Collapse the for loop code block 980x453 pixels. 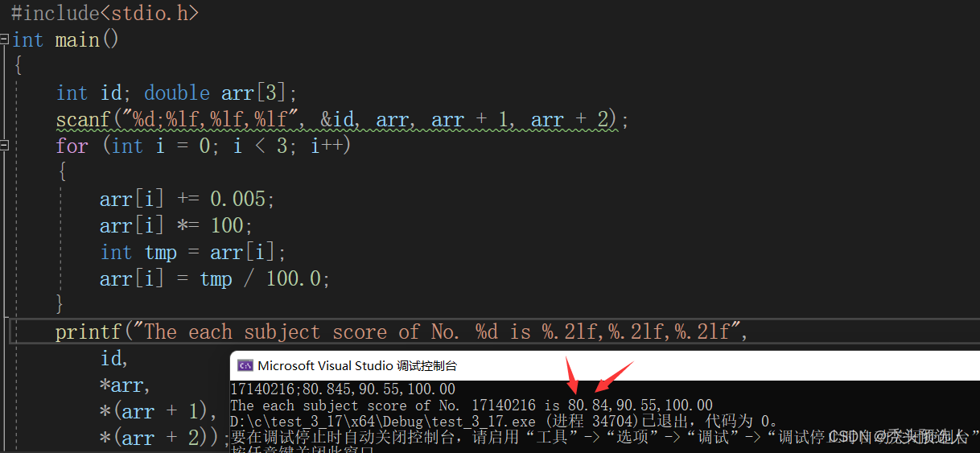point(4,146)
